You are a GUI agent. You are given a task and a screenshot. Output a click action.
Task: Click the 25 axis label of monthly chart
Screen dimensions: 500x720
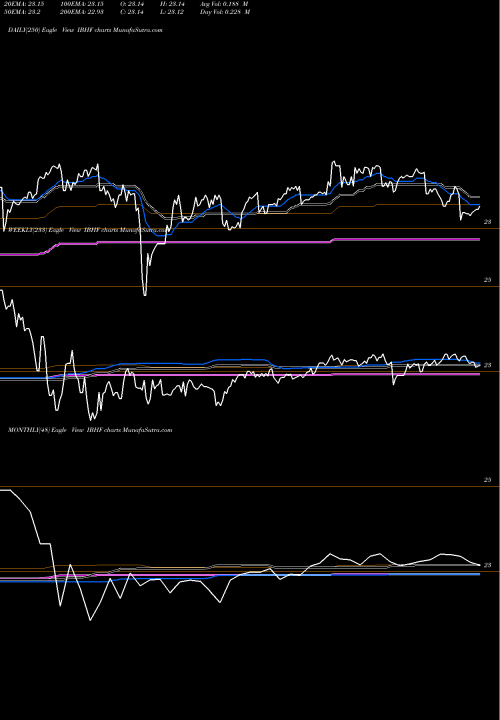pyautogui.click(x=487, y=479)
